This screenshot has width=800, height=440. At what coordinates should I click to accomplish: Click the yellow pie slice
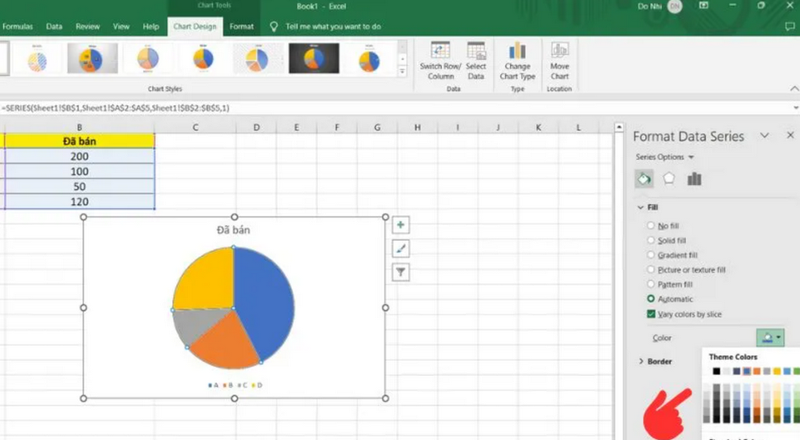click(x=208, y=282)
